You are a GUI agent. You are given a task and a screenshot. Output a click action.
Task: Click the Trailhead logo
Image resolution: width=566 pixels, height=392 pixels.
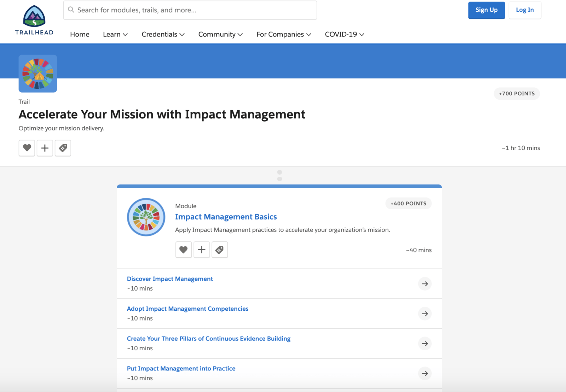pyautogui.click(x=34, y=20)
